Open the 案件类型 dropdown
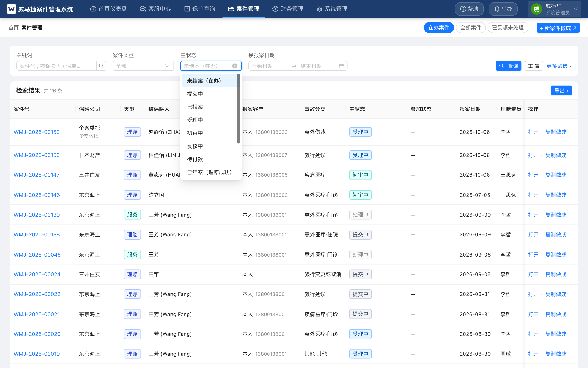This screenshot has height=368, width=588. [x=143, y=66]
